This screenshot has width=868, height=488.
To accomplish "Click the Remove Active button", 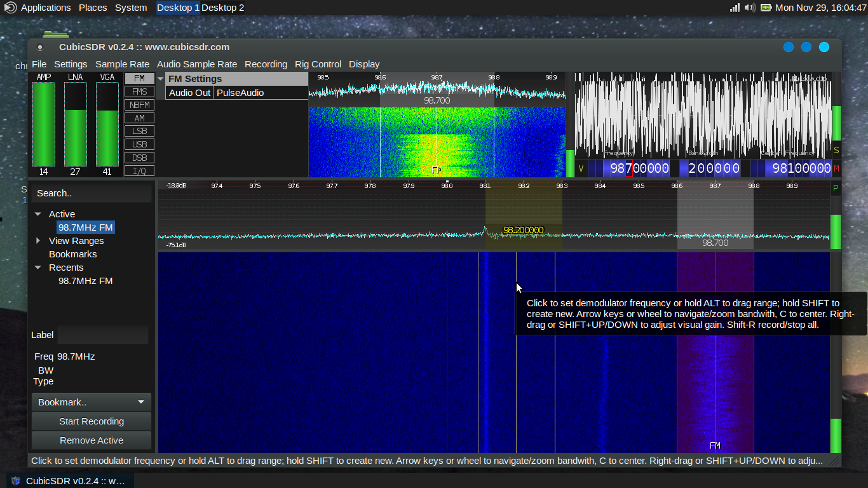I will (x=91, y=440).
